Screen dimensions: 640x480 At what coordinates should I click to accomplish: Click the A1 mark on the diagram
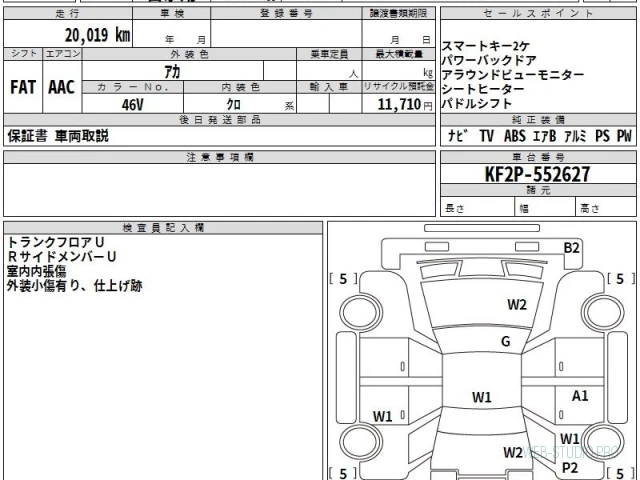[580, 396]
